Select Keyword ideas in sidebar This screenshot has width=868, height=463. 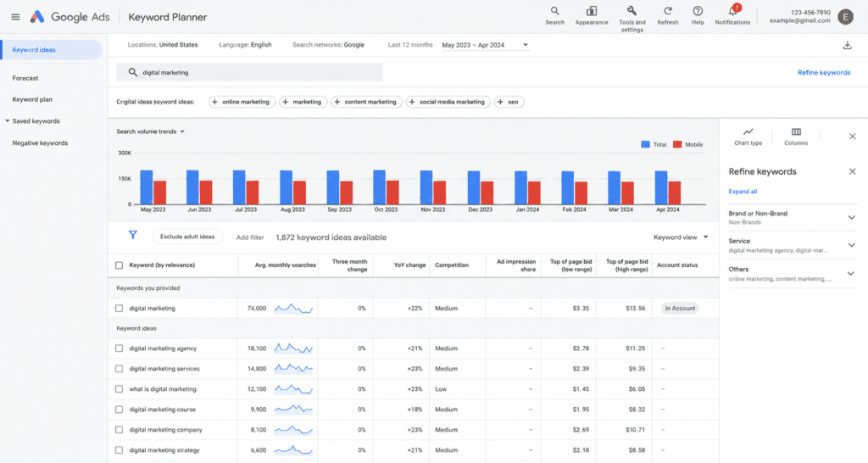tap(51, 50)
